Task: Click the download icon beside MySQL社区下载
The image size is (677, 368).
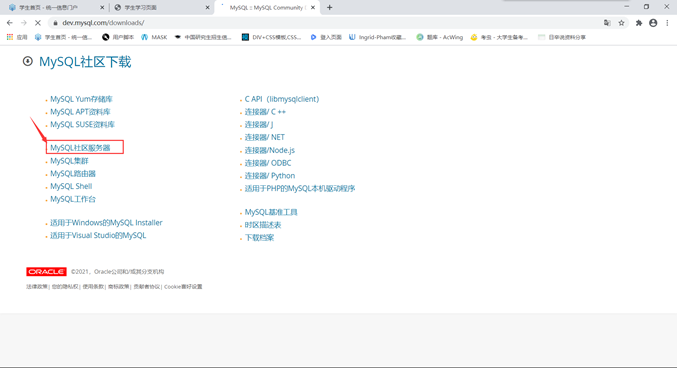Action: (28, 61)
